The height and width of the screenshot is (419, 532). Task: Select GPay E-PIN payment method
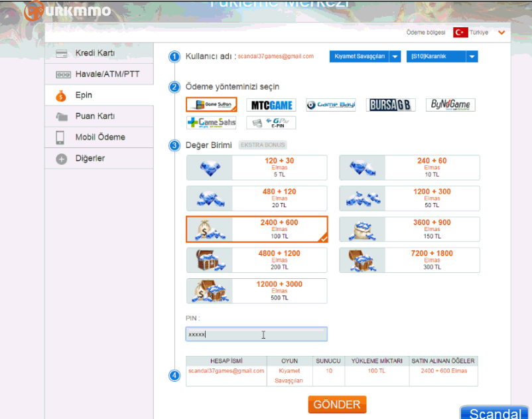pos(271,123)
